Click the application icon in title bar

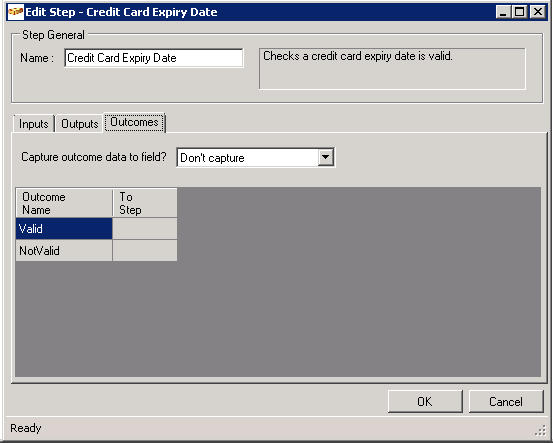(x=16, y=12)
